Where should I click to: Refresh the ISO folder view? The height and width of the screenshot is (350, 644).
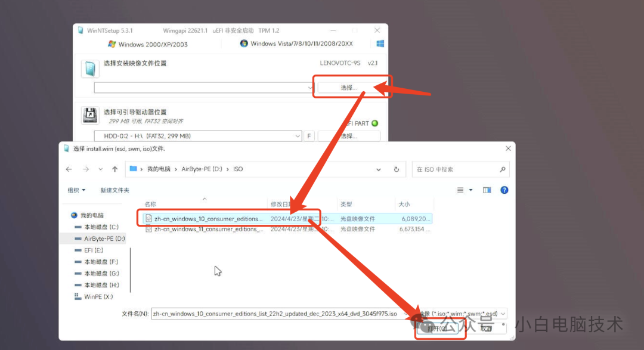397,169
